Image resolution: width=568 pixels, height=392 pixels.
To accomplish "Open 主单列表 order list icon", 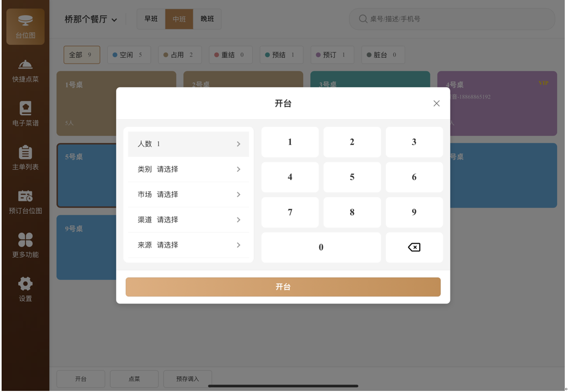I will pos(25,158).
